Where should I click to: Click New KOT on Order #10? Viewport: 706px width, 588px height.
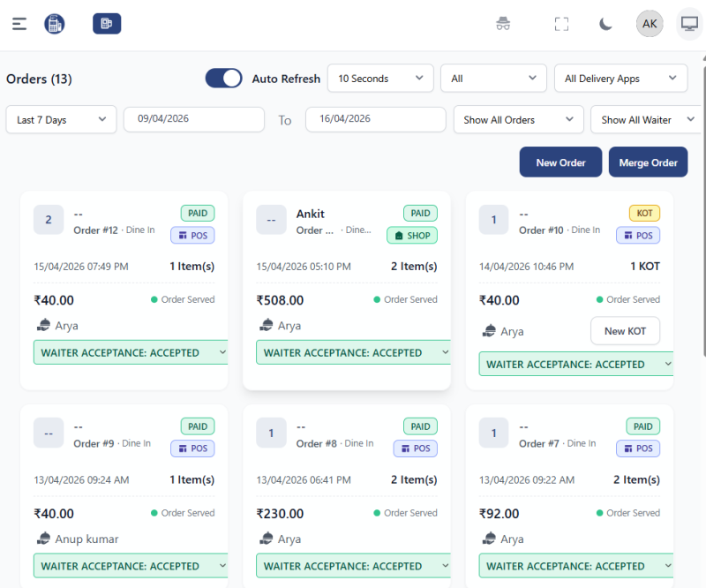(625, 331)
